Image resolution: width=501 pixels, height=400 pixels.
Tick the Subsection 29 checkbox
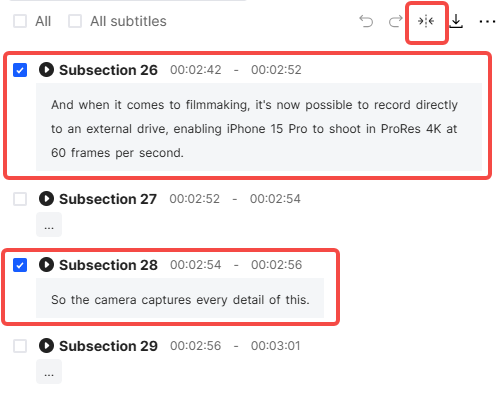tap(20, 346)
